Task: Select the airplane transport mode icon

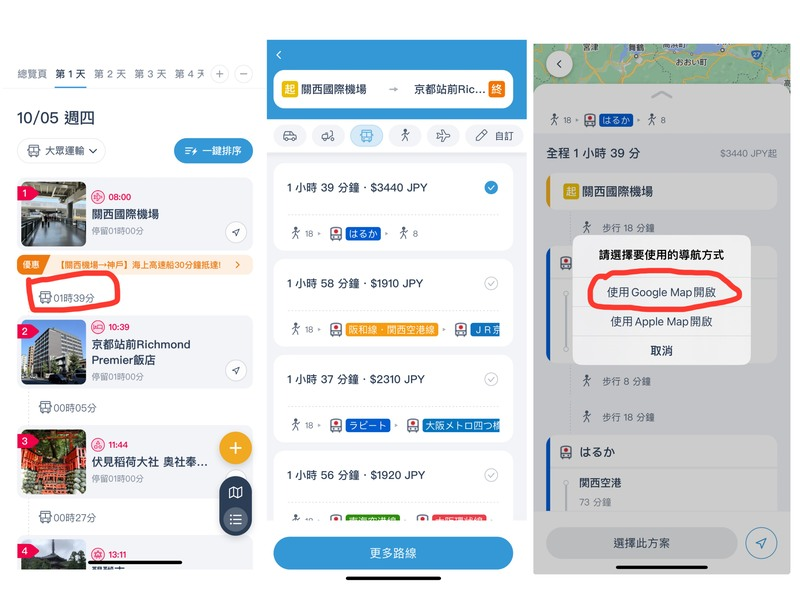Action: tap(443, 136)
